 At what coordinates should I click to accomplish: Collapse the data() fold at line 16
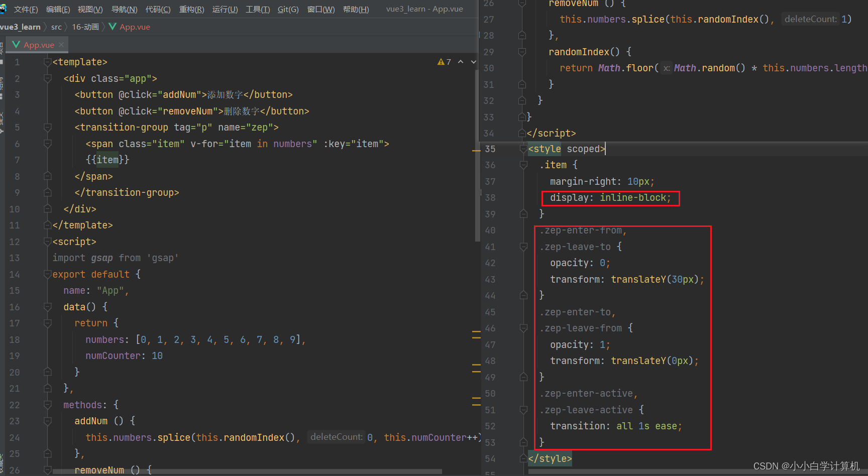(x=48, y=307)
